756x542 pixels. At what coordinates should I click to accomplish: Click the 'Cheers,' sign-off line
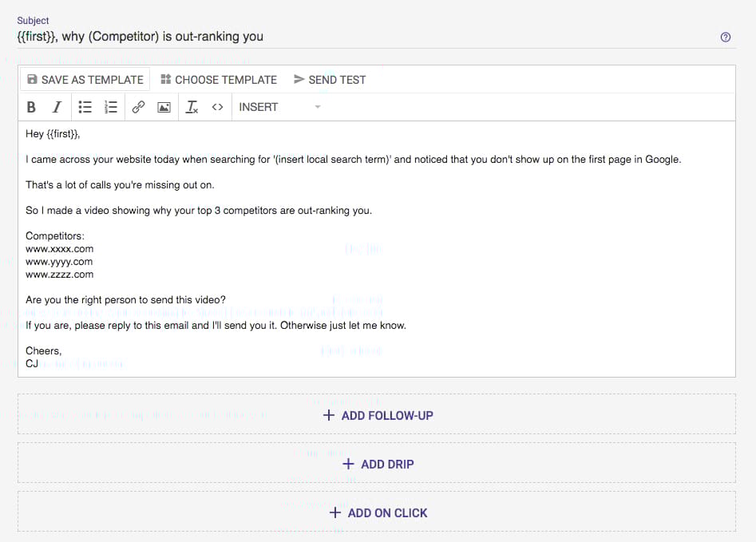(43, 350)
